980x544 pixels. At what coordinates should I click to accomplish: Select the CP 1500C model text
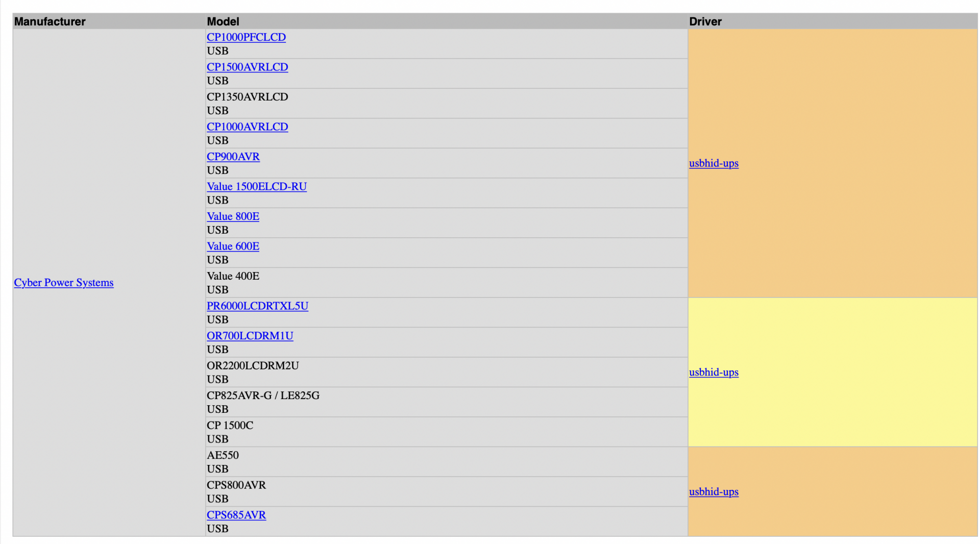point(230,425)
